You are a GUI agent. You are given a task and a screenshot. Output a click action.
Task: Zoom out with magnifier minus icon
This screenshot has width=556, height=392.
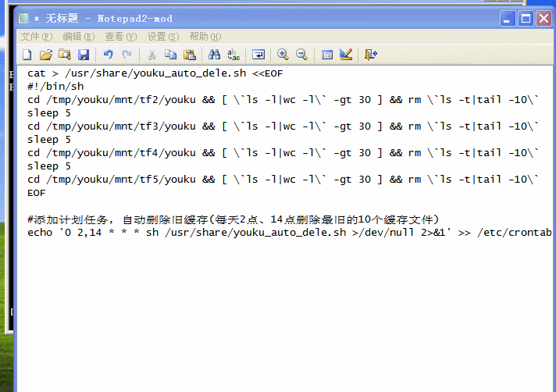coord(301,55)
